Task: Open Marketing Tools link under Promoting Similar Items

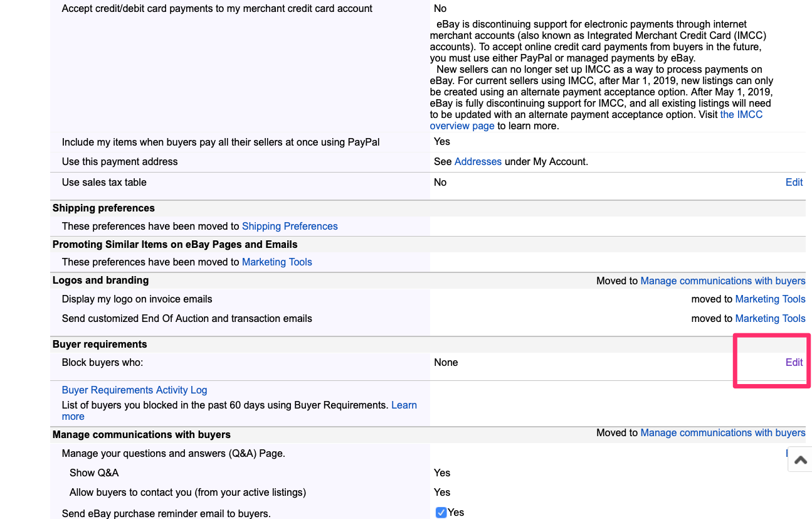Action: pyautogui.click(x=277, y=262)
